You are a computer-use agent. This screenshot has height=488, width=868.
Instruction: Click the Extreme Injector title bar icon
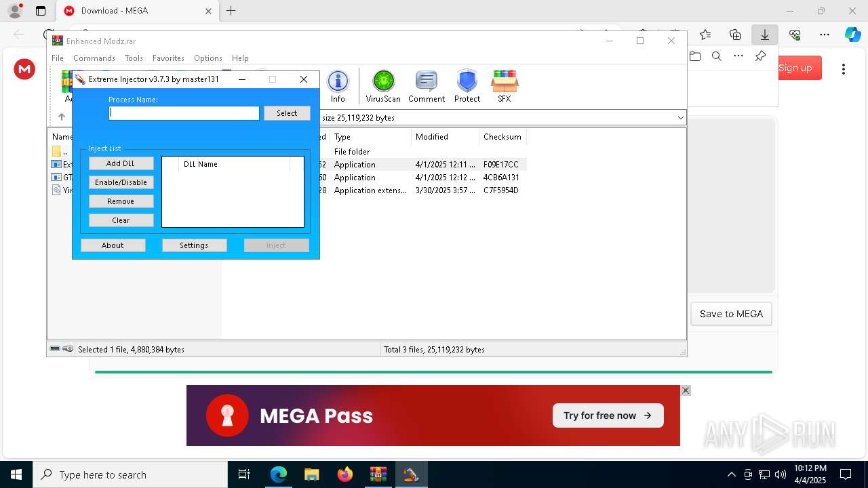click(x=80, y=79)
